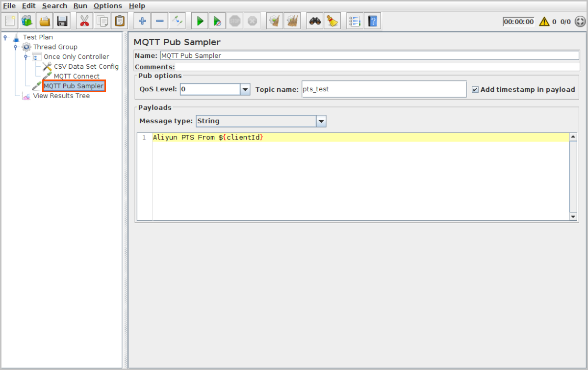Viewport: 588px width, 370px height.
Task: Click the thread status icon at top right
Action: tap(580, 22)
